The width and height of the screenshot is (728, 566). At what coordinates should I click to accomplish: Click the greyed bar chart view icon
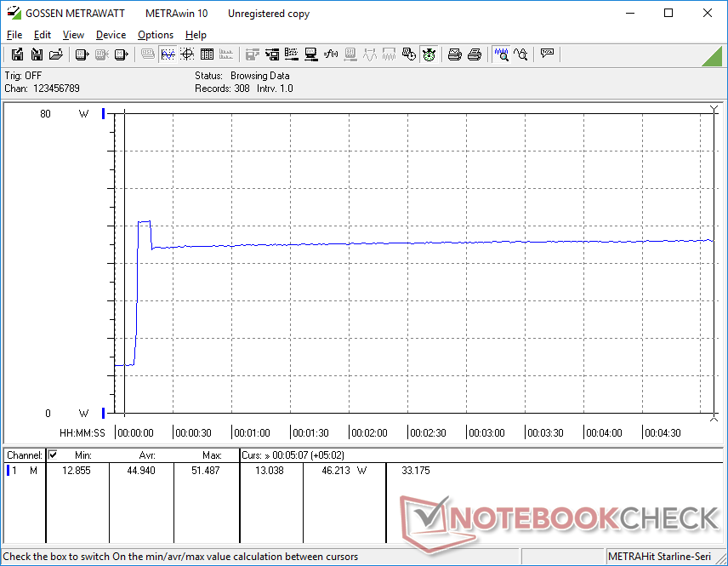point(226,54)
